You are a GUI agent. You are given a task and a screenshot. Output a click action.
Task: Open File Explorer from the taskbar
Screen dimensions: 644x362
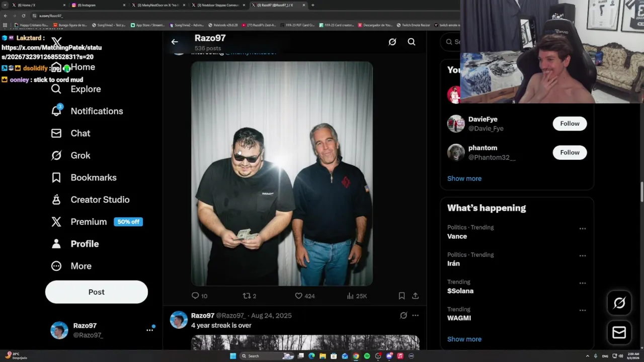323,356
